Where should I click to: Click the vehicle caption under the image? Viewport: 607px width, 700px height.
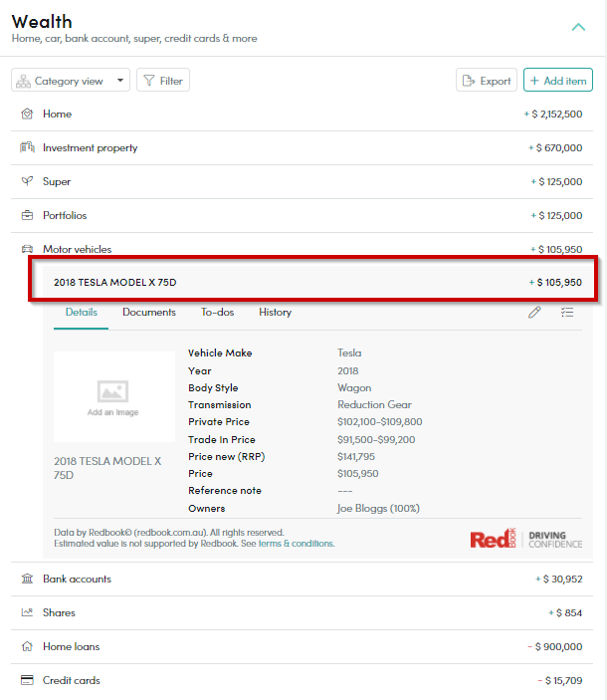tap(107, 468)
